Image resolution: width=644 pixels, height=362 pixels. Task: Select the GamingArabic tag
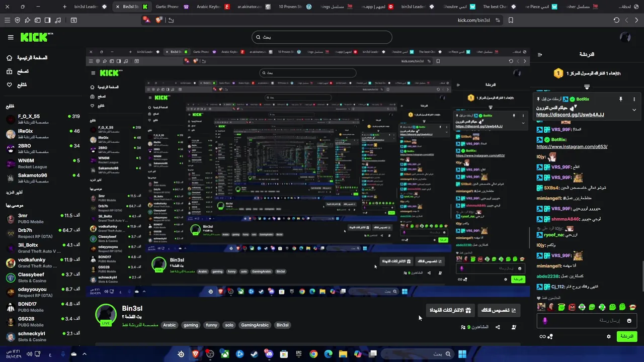pos(255,325)
